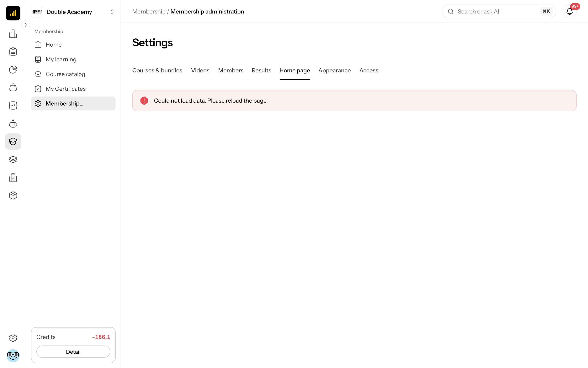Open the office building icon in rail

[13, 177]
